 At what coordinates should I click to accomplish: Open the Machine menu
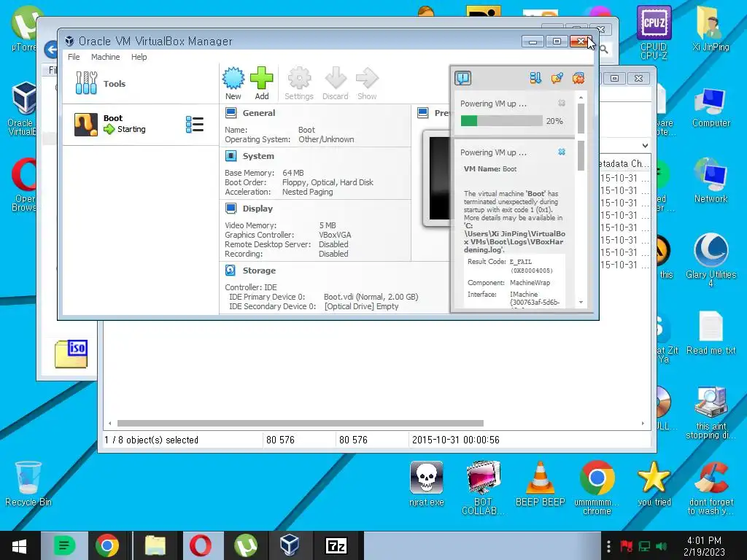105,57
